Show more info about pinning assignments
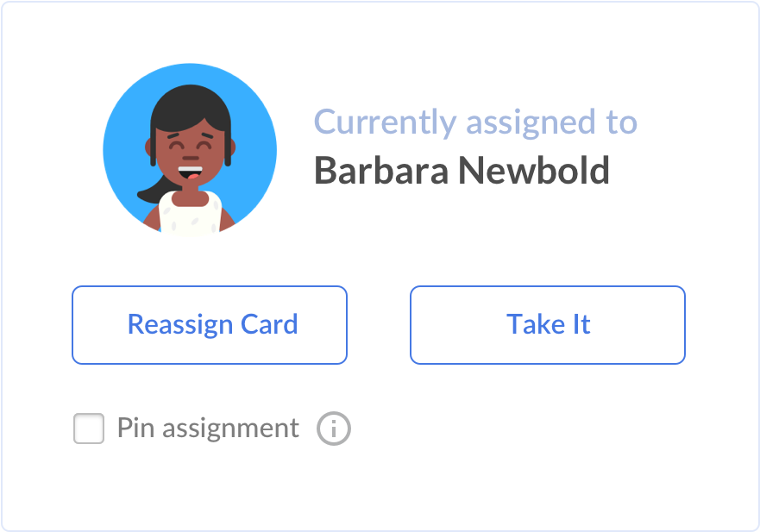This screenshot has width=760, height=532. pyautogui.click(x=334, y=429)
